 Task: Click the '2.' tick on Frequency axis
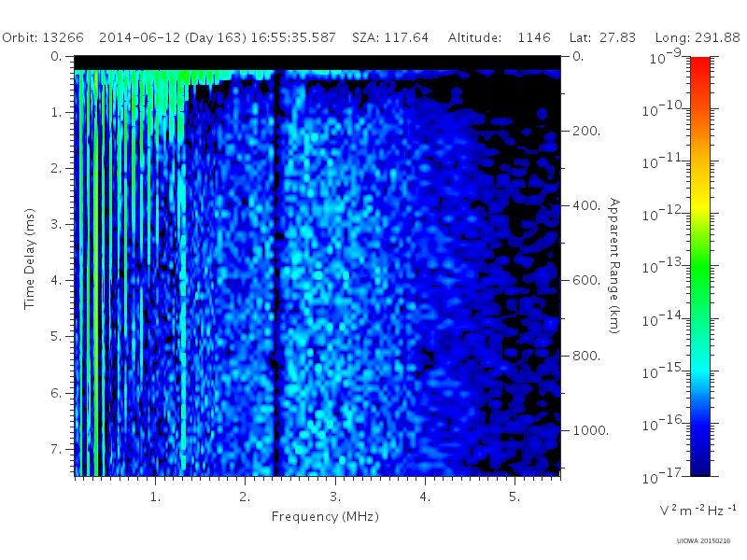coord(245,497)
